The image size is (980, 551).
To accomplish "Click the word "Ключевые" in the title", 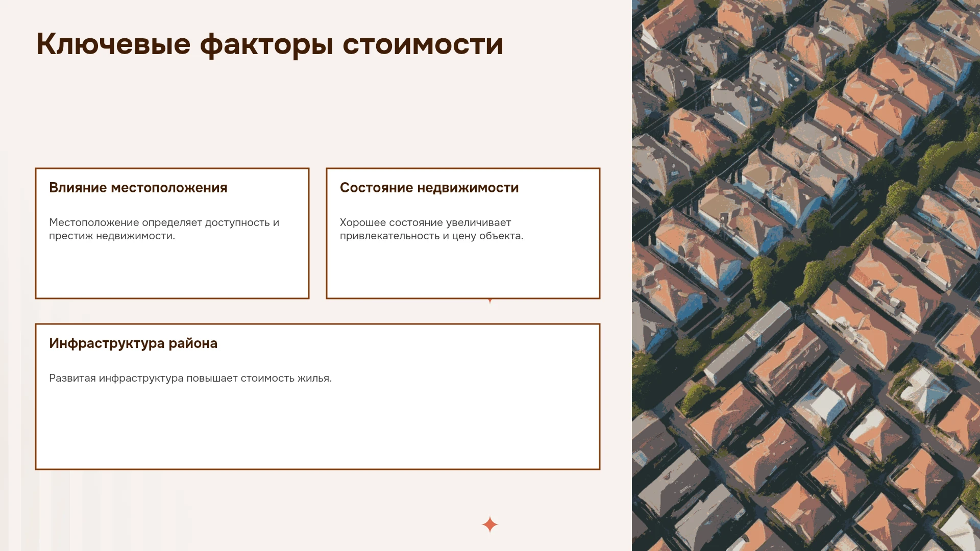I will pyautogui.click(x=113, y=44).
